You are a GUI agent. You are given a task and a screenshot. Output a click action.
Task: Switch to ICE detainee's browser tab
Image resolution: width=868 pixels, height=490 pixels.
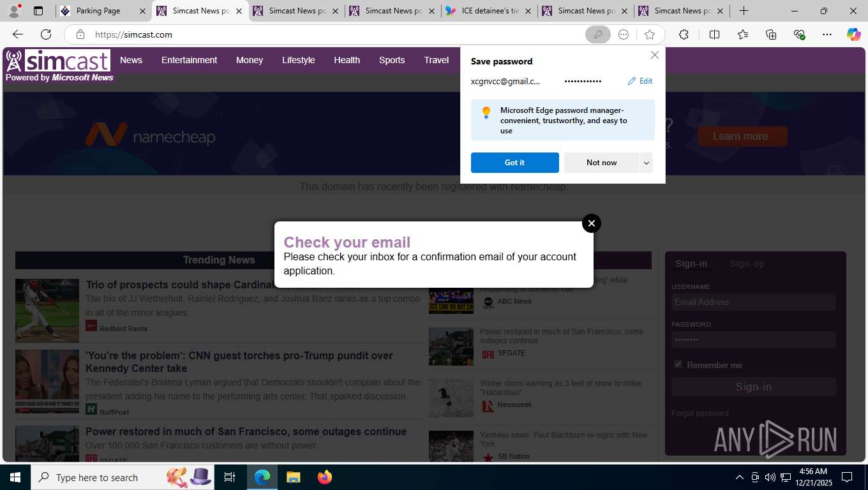pos(490,11)
